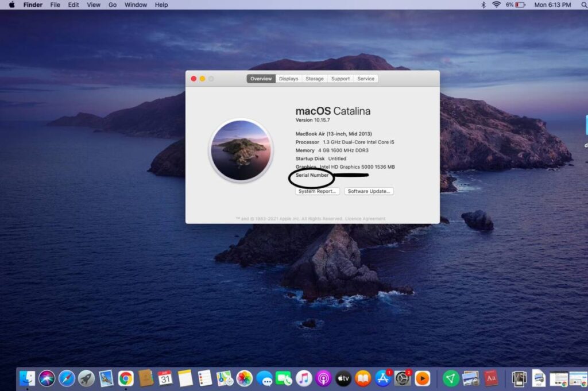
Task: Click the minimized PDF document in Dock
Action: pyautogui.click(x=538, y=378)
